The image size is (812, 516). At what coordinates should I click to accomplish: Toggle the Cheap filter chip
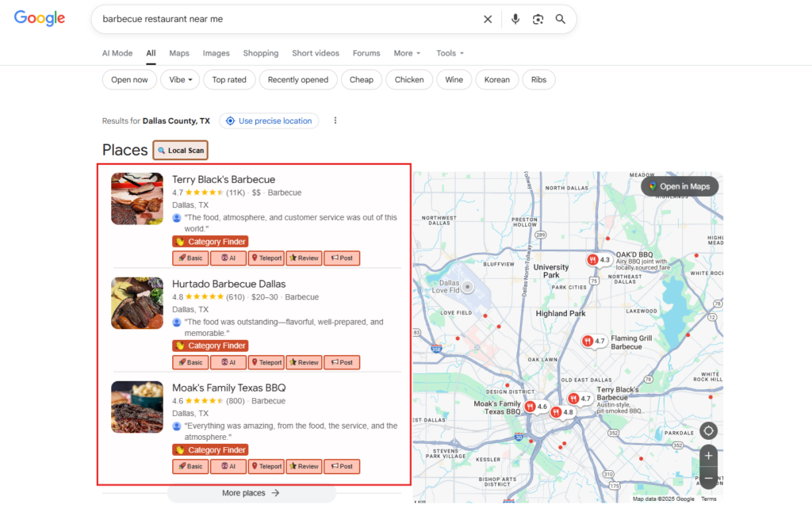click(x=362, y=79)
